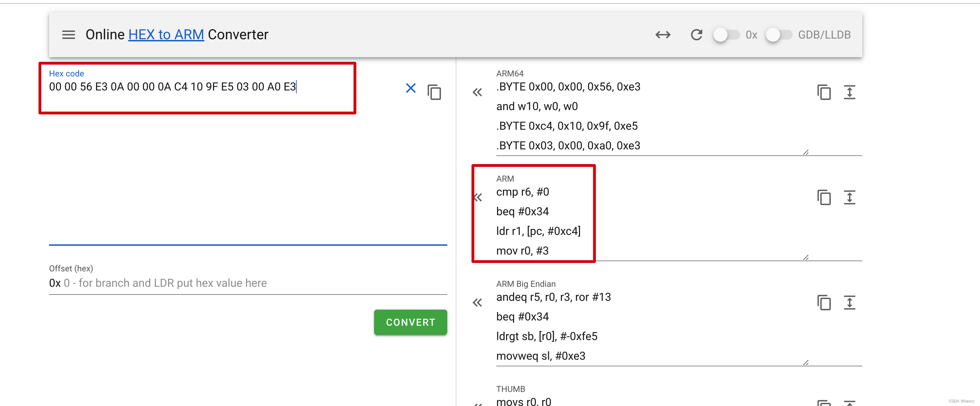Image resolution: width=980 pixels, height=406 pixels.
Task: Copy the ARM Big Endian output
Action: (x=824, y=303)
